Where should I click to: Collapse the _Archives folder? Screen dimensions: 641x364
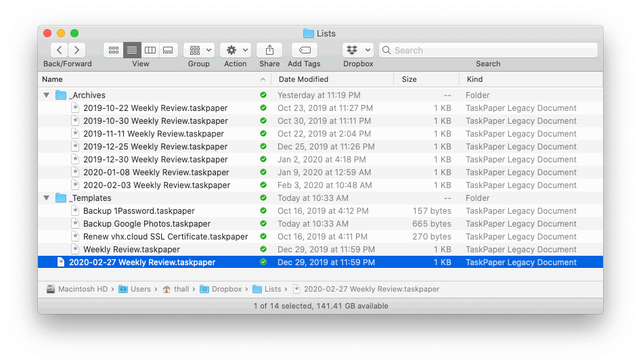click(46, 95)
